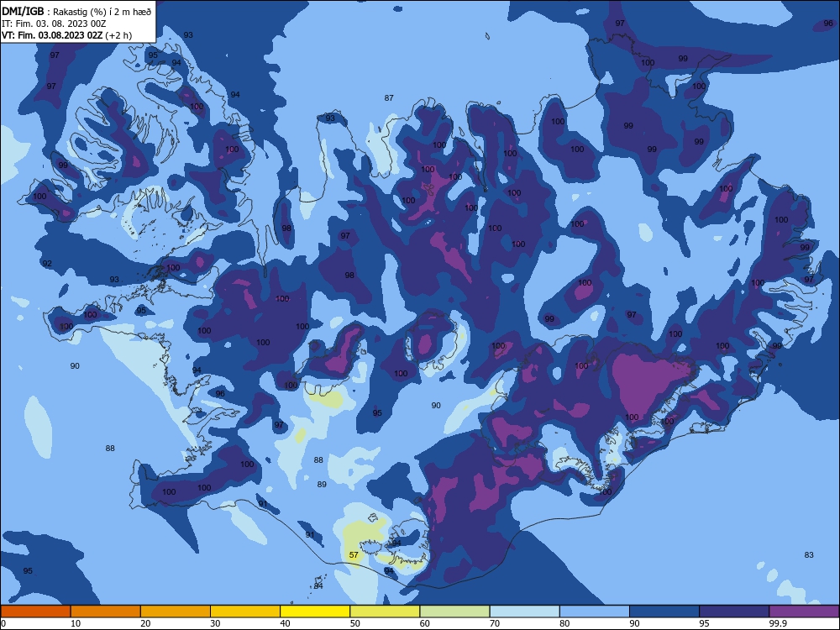
Task: Pick the 20–30 amber legend swatch
Action: (176, 612)
